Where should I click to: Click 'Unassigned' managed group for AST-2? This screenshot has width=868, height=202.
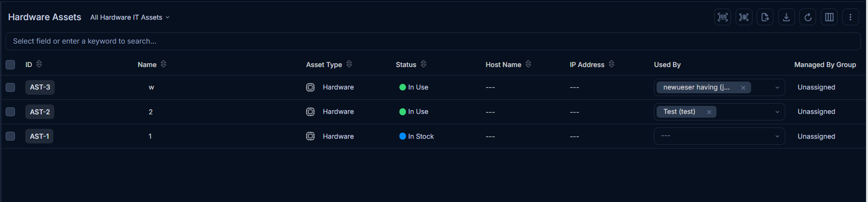[816, 112]
